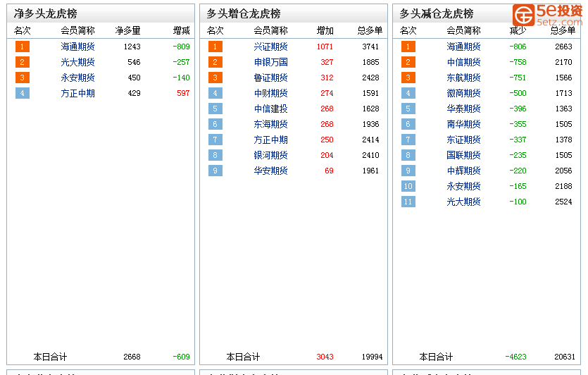This screenshot has width=588, height=375.
Task: Click the increase value 1071
Action: [x=325, y=47]
